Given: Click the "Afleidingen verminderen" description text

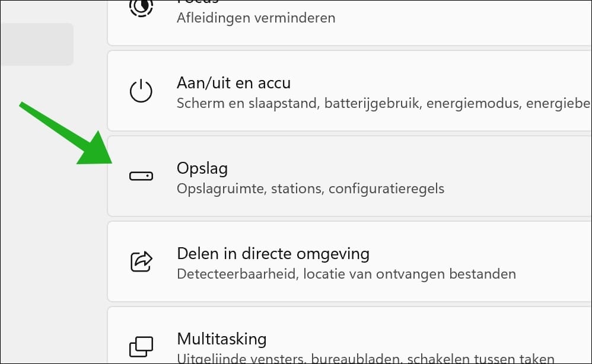Looking at the screenshot, I should point(256,18).
